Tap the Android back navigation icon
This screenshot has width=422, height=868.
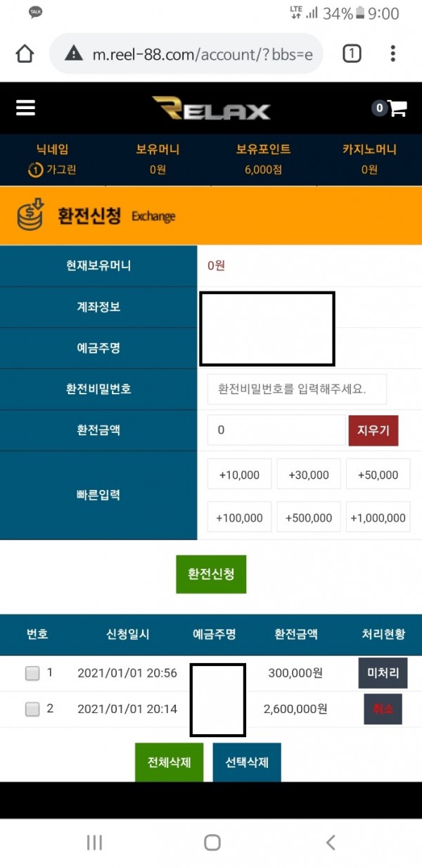click(330, 842)
